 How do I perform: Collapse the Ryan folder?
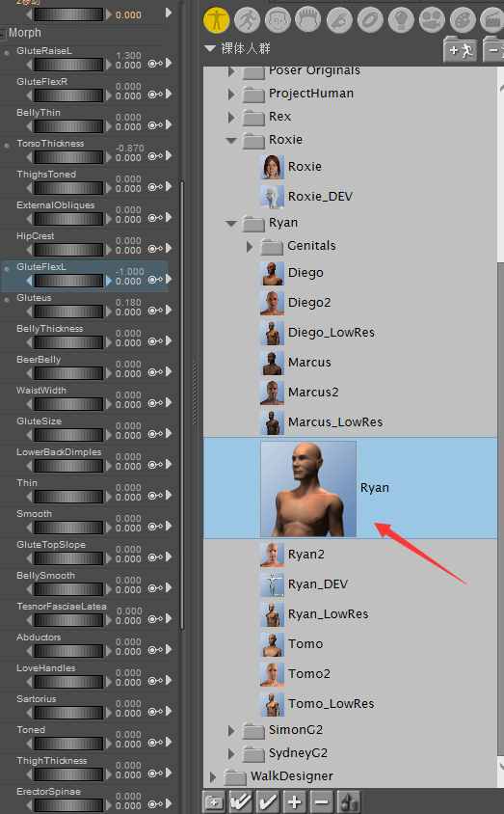tap(231, 223)
